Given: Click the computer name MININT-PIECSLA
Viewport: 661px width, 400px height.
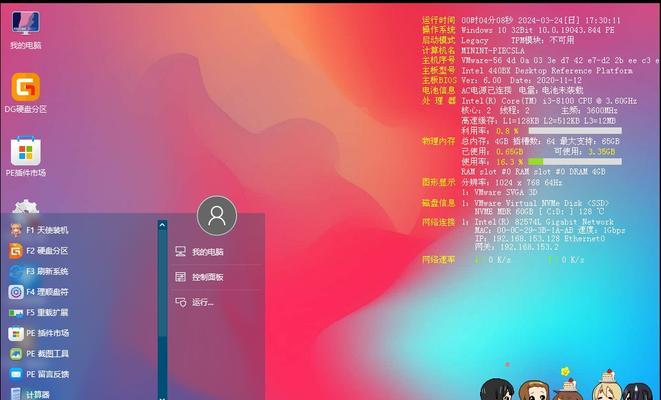Looking at the screenshot, I should (x=493, y=51).
